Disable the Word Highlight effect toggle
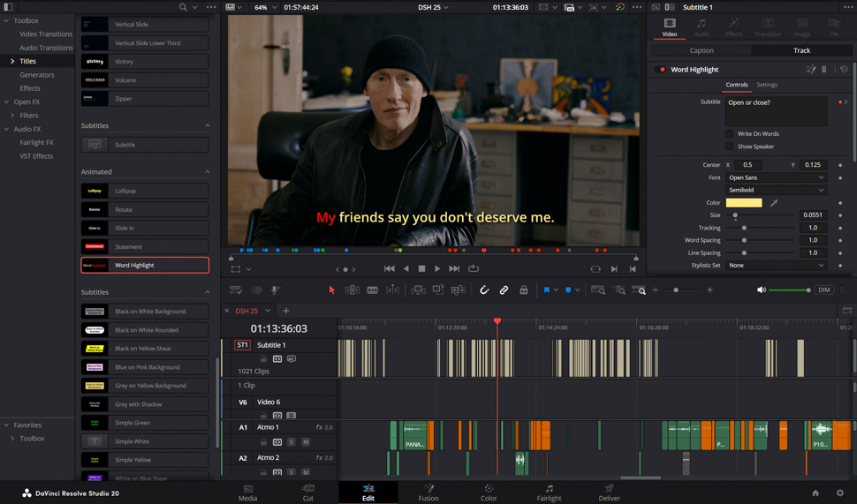Image resolution: width=857 pixels, height=504 pixels. [661, 70]
